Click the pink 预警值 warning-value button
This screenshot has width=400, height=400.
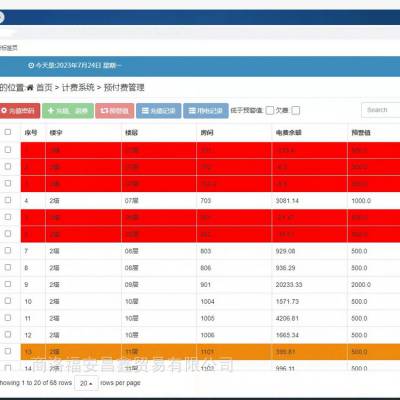pyautogui.click(x=115, y=111)
